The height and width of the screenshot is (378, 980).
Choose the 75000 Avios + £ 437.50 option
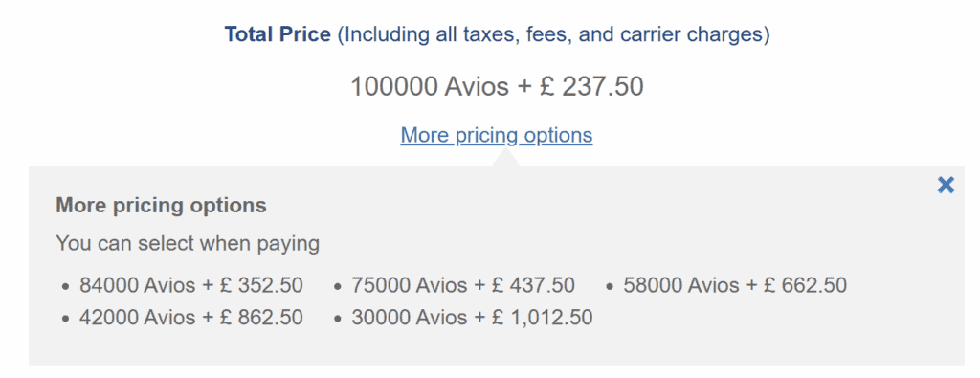click(x=463, y=285)
